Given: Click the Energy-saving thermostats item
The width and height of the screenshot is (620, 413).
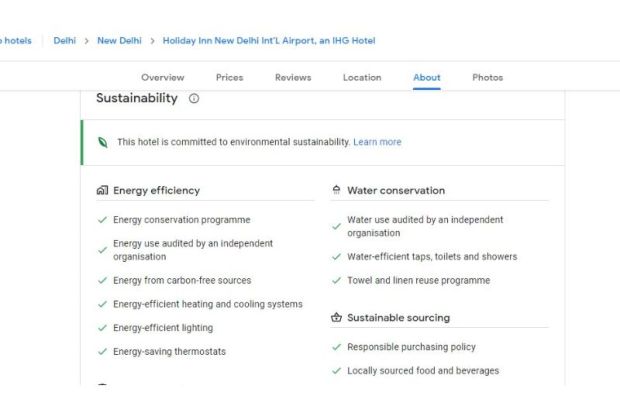Looking at the screenshot, I should coord(169,352).
